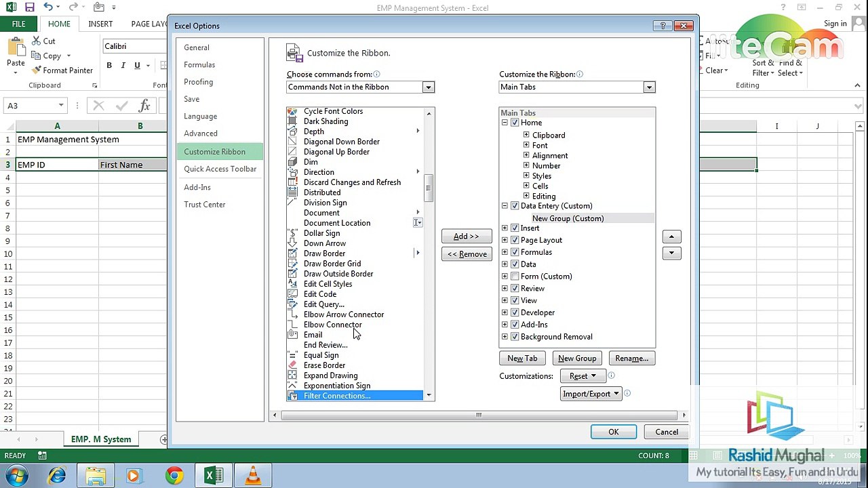Go to the Advanced options category
868x488 pixels.
click(x=201, y=134)
